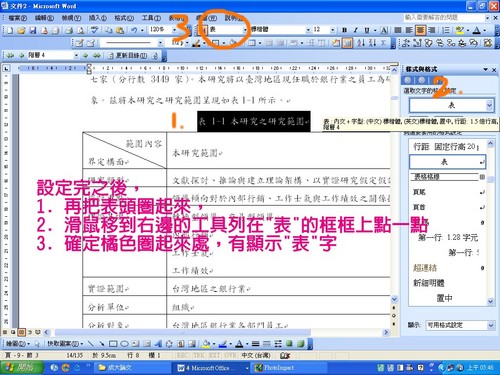Justify paragraph text
This screenshot has height=375, width=500.
click(398, 30)
